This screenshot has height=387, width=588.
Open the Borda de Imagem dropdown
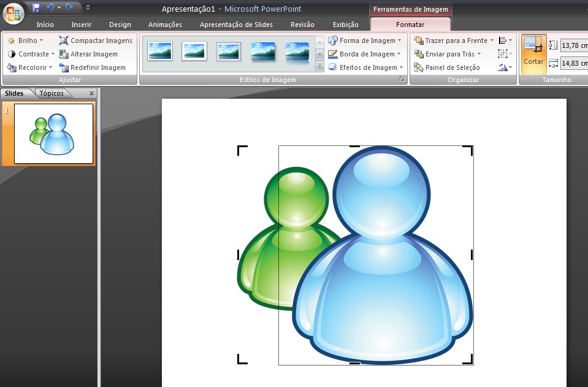click(x=364, y=54)
